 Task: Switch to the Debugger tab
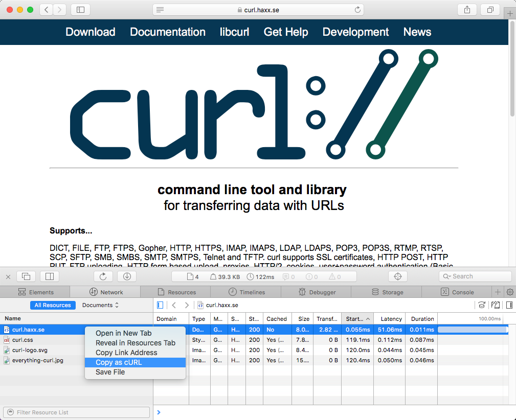click(x=316, y=292)
